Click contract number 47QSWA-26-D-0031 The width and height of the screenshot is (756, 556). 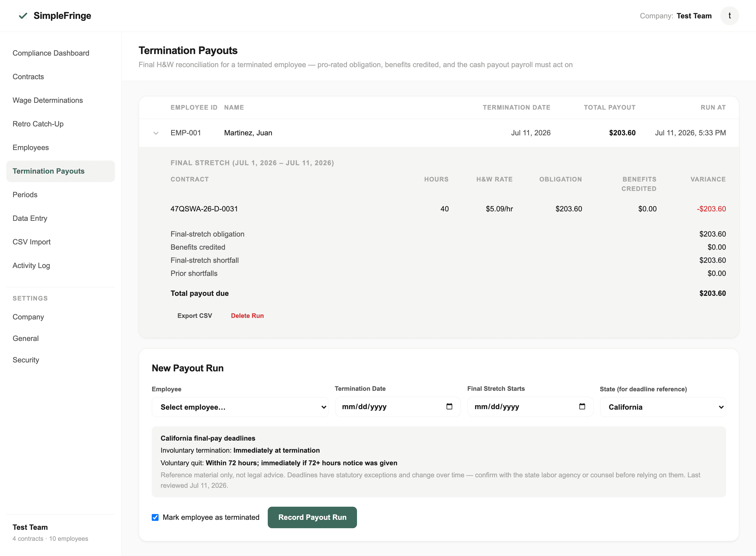tap(204, 209)
